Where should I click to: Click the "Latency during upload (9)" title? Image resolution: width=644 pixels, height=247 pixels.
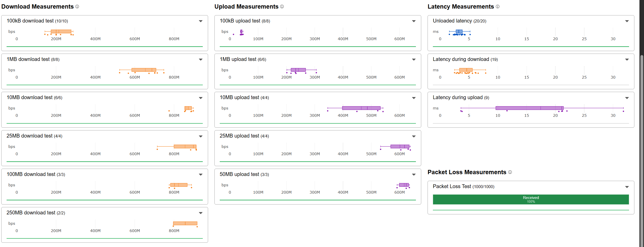coord(461,98)
